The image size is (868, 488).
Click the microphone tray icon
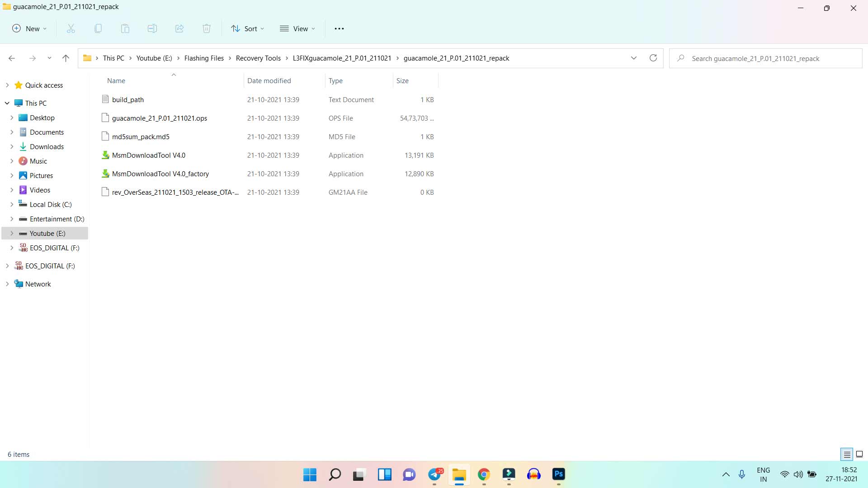click(x=742, y=474)
